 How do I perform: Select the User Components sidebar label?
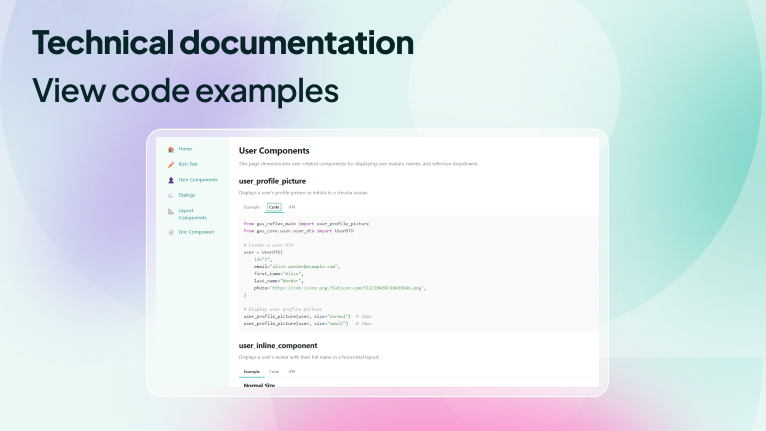[x=197, y=180]
